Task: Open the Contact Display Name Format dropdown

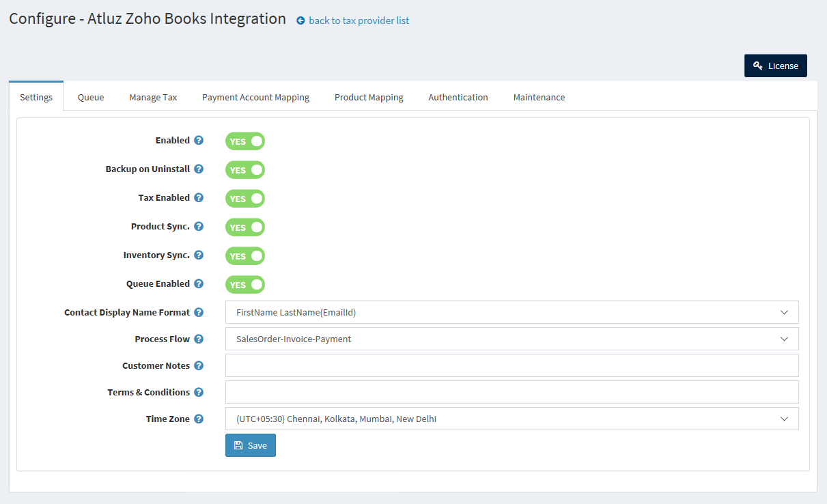Action: 512,312
